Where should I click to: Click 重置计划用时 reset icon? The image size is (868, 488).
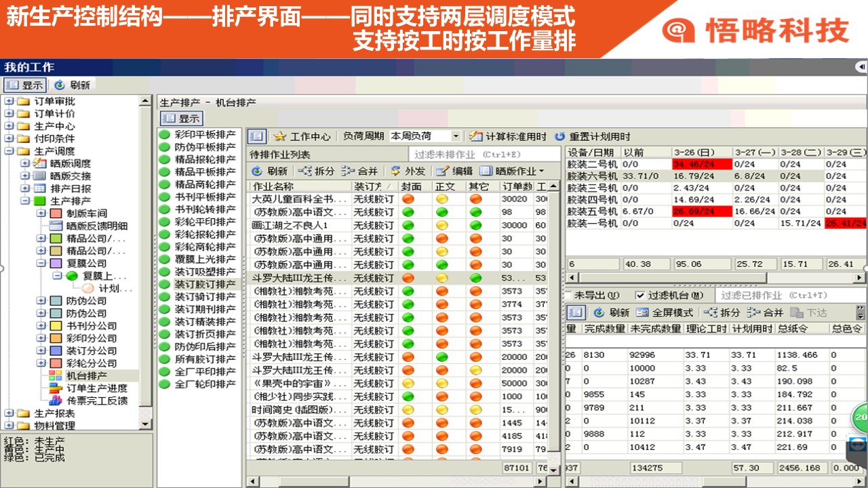pos(559,136)
